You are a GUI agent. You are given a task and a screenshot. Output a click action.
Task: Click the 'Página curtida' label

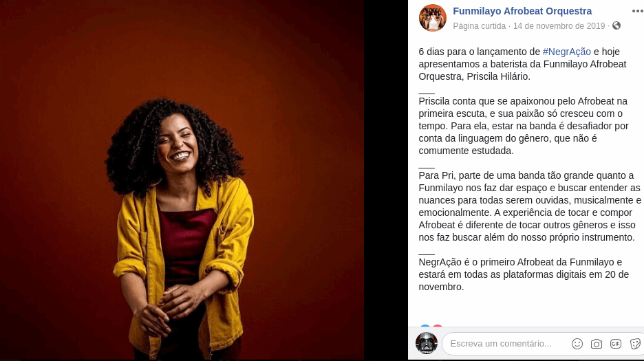point(479,26)
